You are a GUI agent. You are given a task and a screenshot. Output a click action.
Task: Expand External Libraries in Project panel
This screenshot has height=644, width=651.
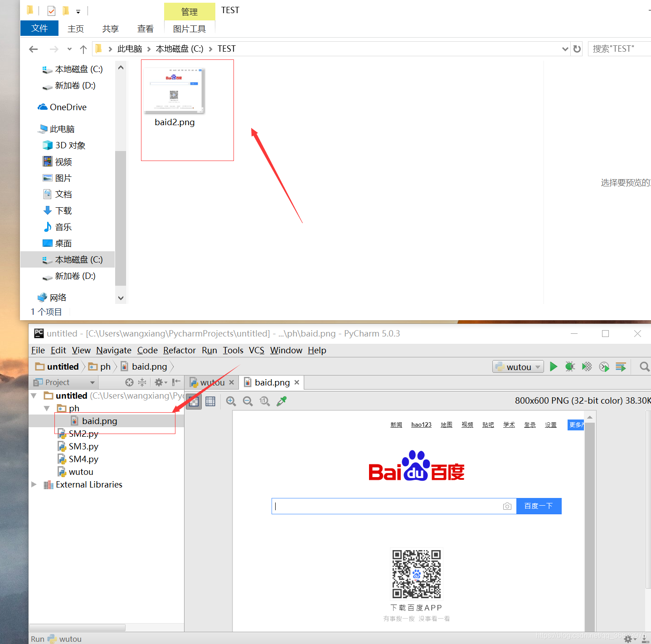point(34,484)
